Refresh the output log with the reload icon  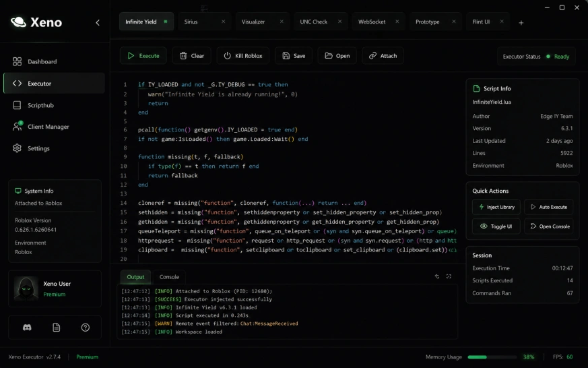pyautogui.click(x=437, y=276)
